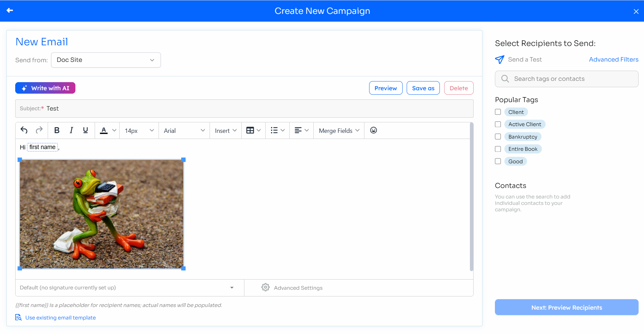Click the Send a Test paper plane icon

[x=500, y=59]
